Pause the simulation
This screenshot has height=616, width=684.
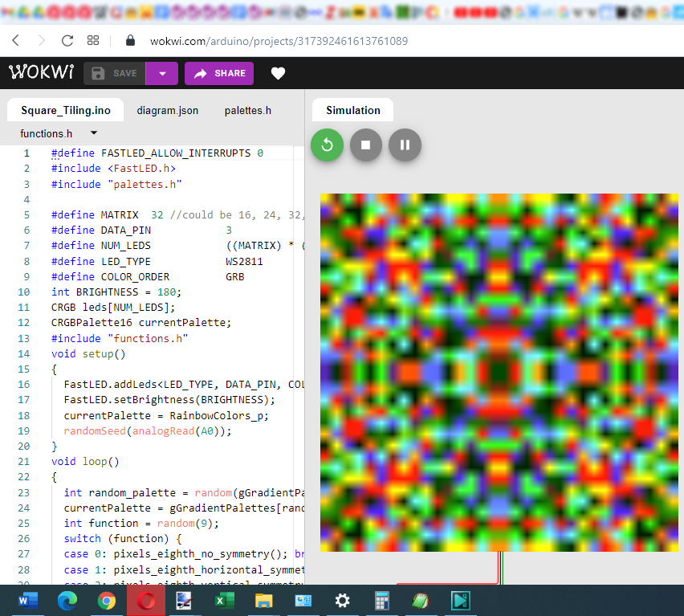tap(405, 145)
